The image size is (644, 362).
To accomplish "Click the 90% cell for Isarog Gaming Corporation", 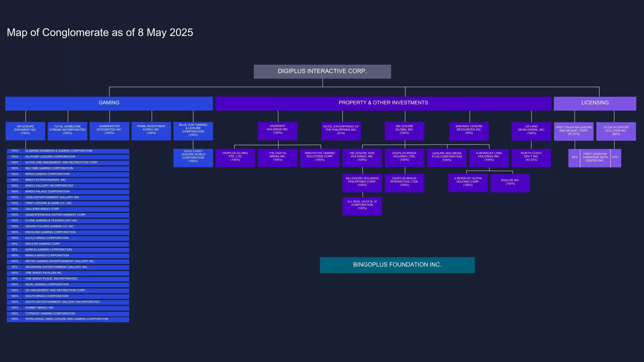I will click(x=15, y=250).
